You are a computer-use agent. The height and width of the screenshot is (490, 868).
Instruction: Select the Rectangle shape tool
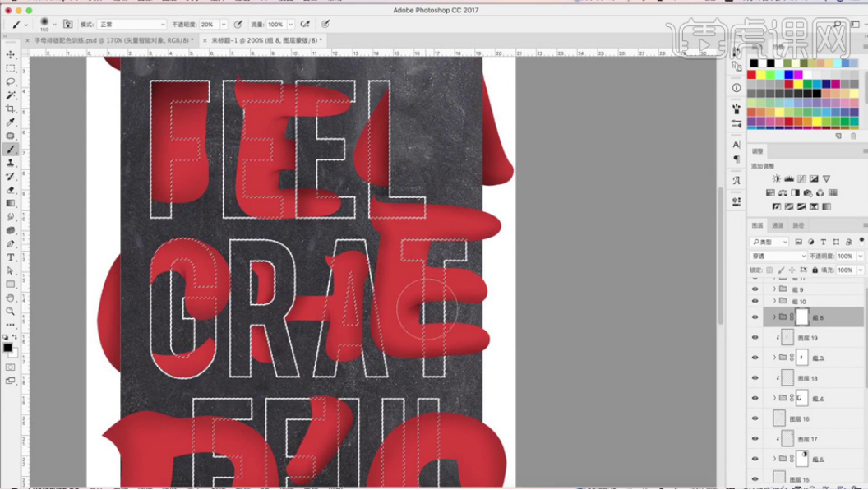11,284
